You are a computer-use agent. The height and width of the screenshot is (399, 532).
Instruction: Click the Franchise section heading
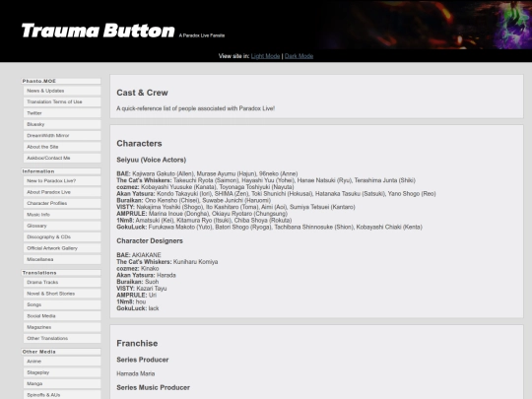pos(137,344)
